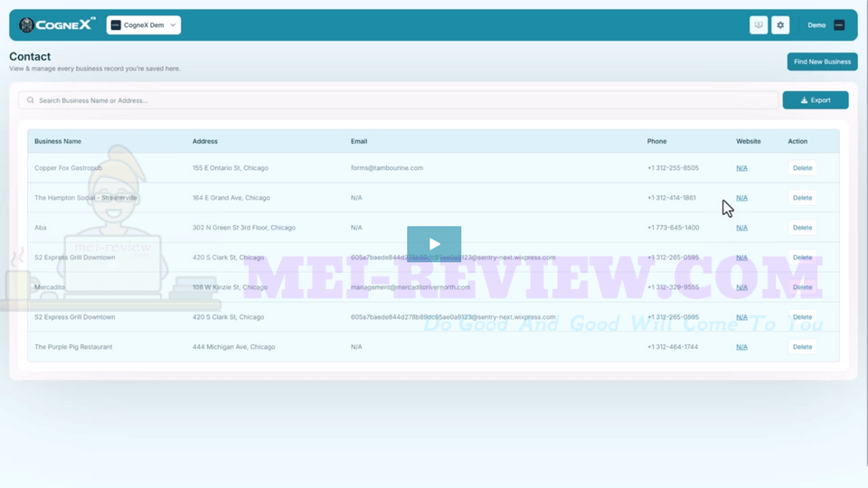Open the Demo user profile menu
This screenshot has height=488, width=868.
(x=826, y=25)
